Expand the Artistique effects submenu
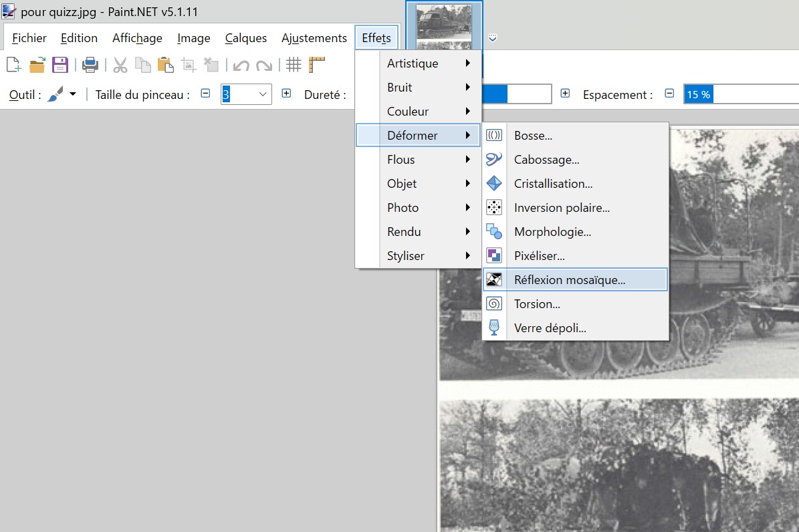 [x=418, y=63]
